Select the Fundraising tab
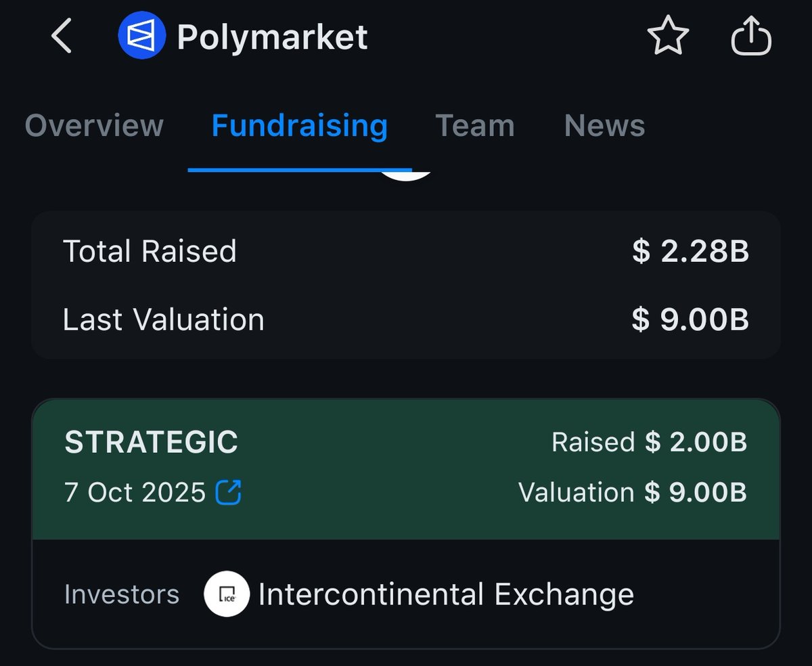Screen dimensions: 812x666 click(x=300, y=126)
